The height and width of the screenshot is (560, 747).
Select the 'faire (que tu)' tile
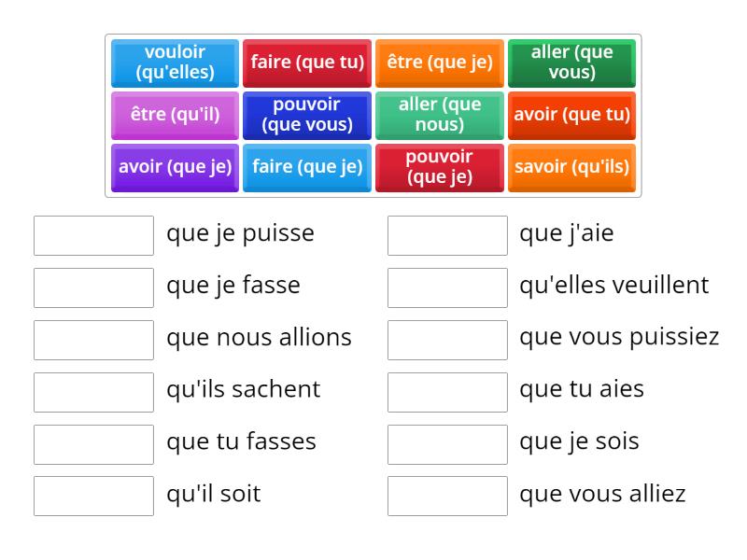coord(307,63)
